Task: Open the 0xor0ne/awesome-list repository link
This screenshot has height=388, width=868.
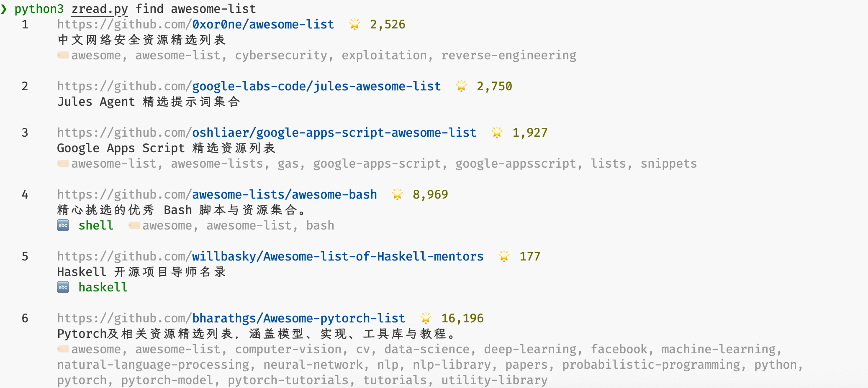Action: [263, 24]
